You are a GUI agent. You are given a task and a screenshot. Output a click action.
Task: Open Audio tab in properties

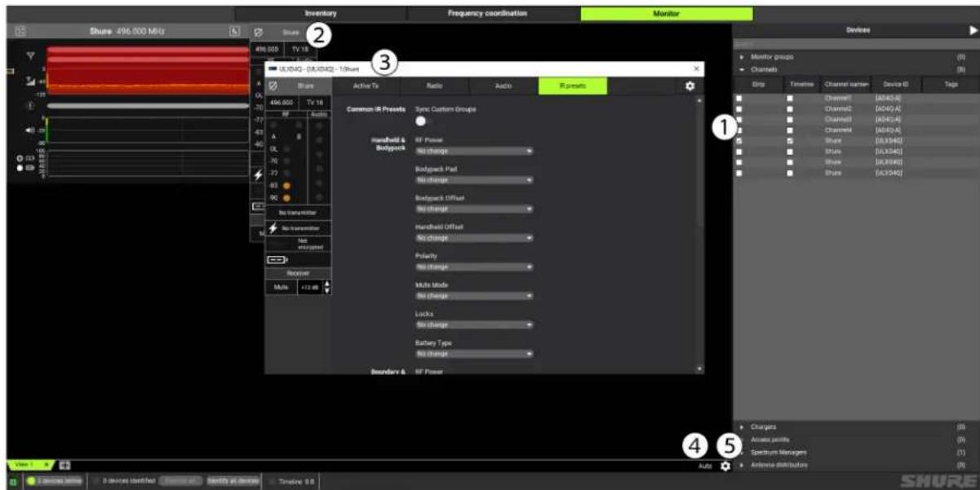503,86
